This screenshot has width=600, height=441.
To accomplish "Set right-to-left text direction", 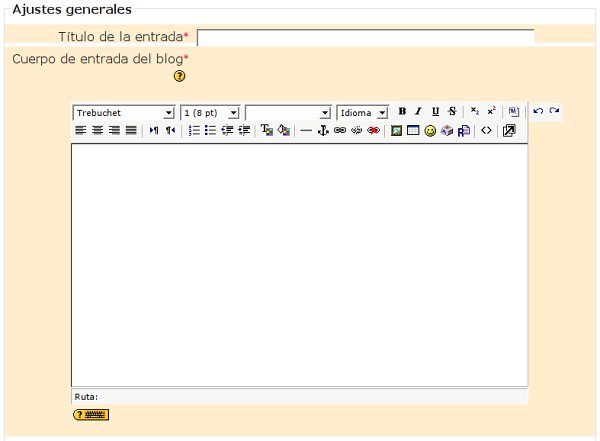I will pos(170,131).
